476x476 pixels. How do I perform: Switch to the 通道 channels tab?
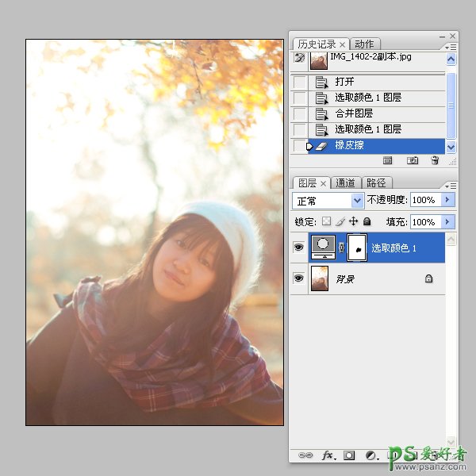tap(345, 183)
